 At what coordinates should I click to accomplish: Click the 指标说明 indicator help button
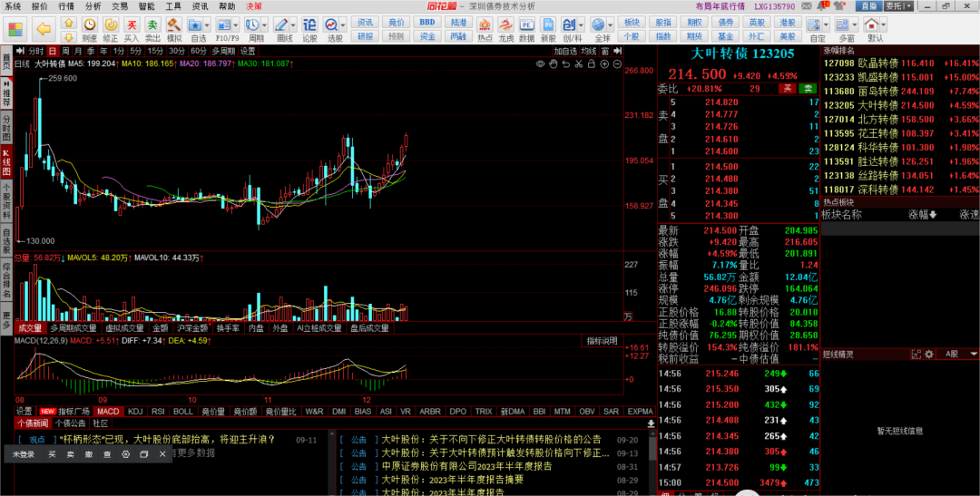[x=602, y=340]
